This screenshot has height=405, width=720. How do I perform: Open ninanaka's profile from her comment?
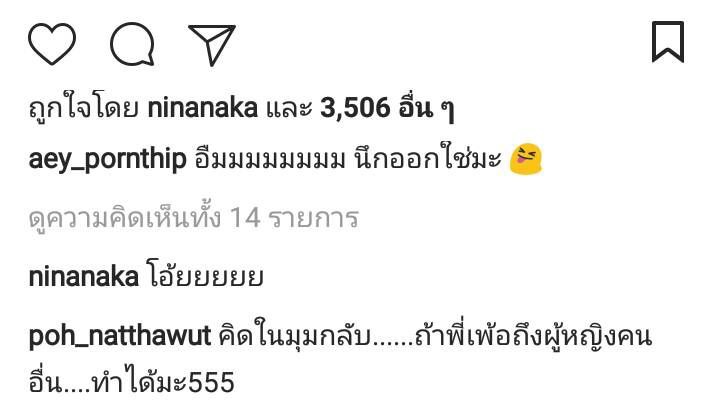click(x=84, y=277)
